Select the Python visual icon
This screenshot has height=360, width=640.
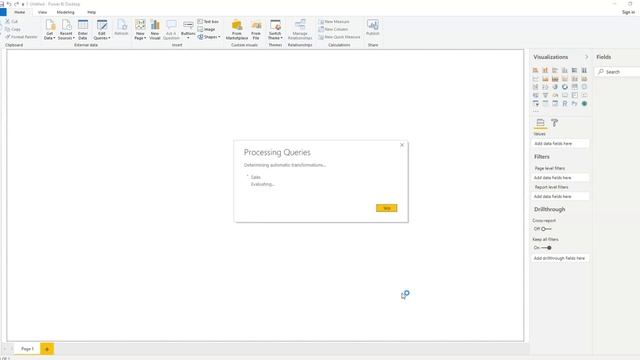tap(575, 104)
